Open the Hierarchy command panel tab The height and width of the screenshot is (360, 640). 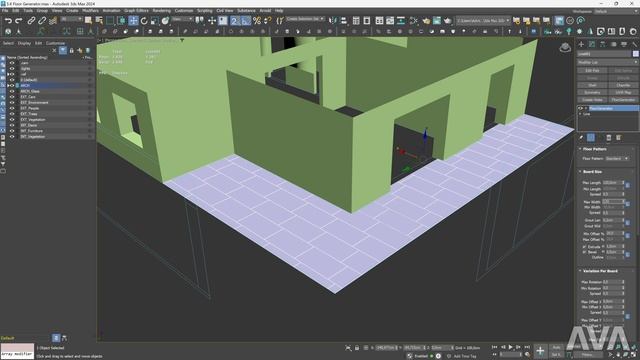click(602, 44)
